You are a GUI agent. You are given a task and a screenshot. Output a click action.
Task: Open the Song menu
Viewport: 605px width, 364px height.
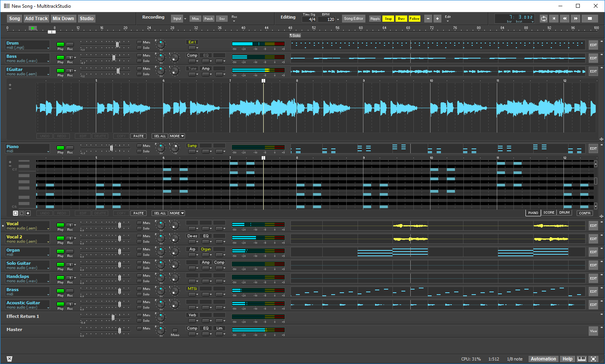click(x=15, y=19)
